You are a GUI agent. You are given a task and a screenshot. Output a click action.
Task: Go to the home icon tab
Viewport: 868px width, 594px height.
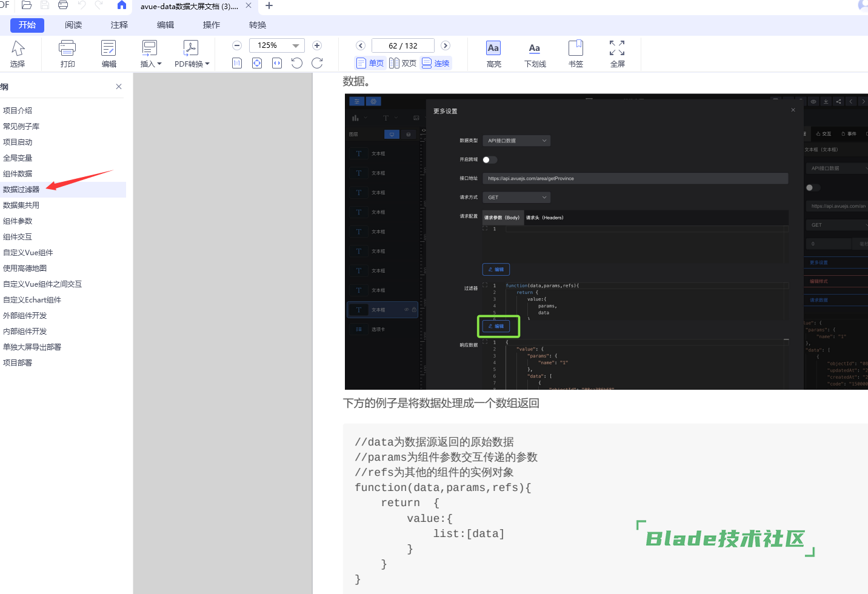coord(122,5)
